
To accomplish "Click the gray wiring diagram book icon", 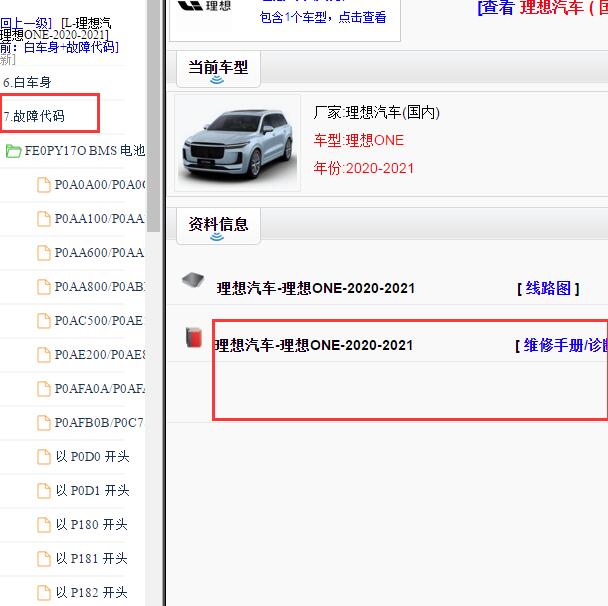I will coord(193,280).
